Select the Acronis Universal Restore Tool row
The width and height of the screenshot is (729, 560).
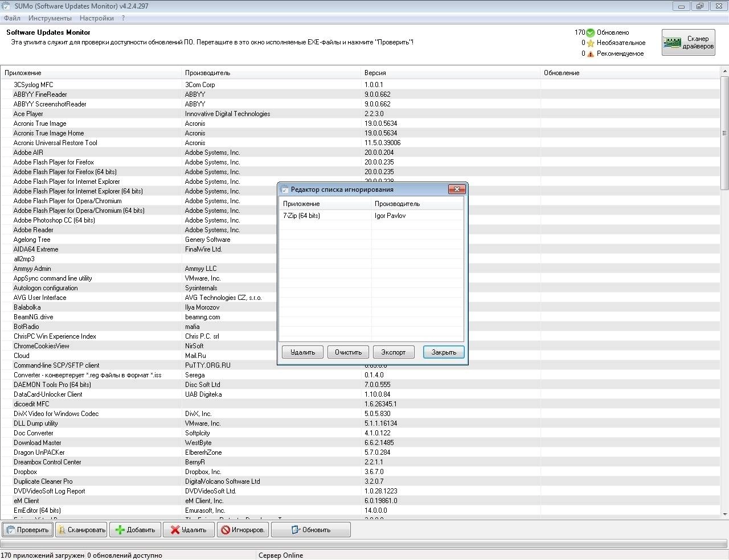[x=360, y=143]
